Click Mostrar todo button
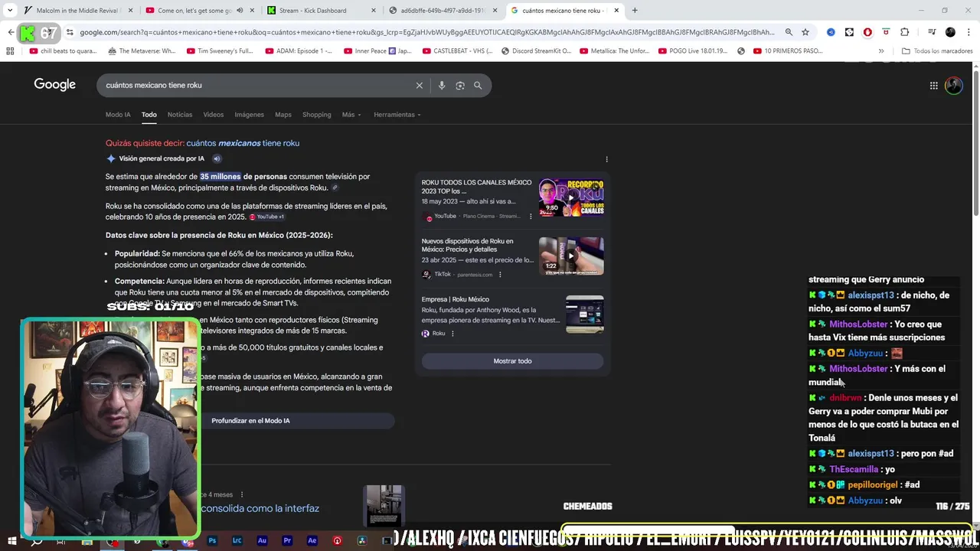Viewport: 980px width, 551px height. [512, 361]
